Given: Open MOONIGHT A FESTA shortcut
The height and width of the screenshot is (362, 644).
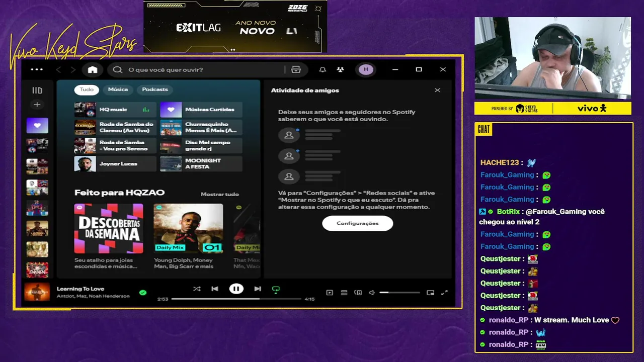Looking at the screenshot, I should pyautogui.click(x=201, y=164).
